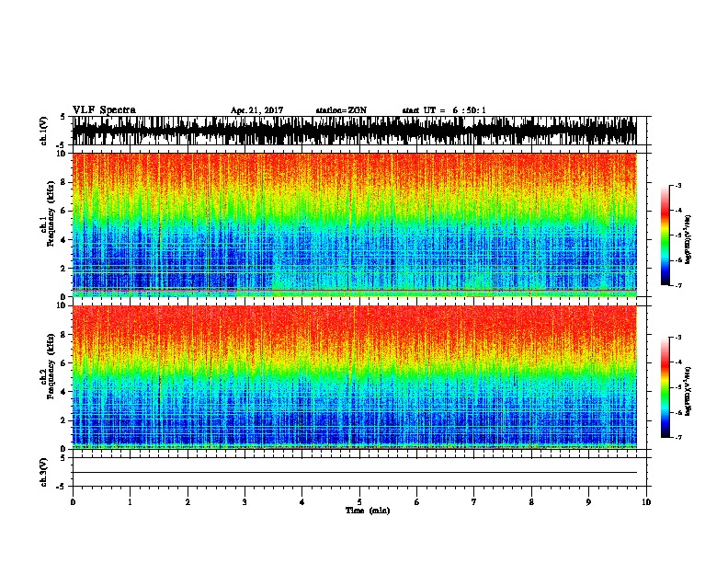
Task: Click the "-3" label on ch.1 colorbar
Action: (x=677, y=185)
